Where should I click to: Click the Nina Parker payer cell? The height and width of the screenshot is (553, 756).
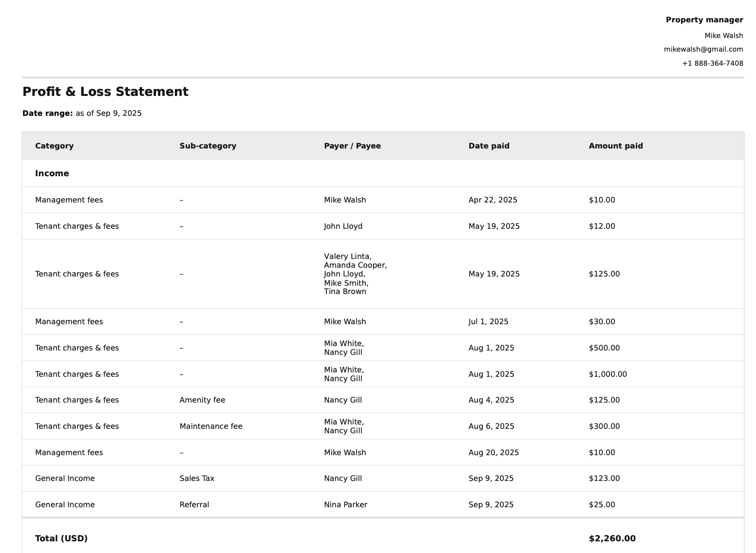346,505
